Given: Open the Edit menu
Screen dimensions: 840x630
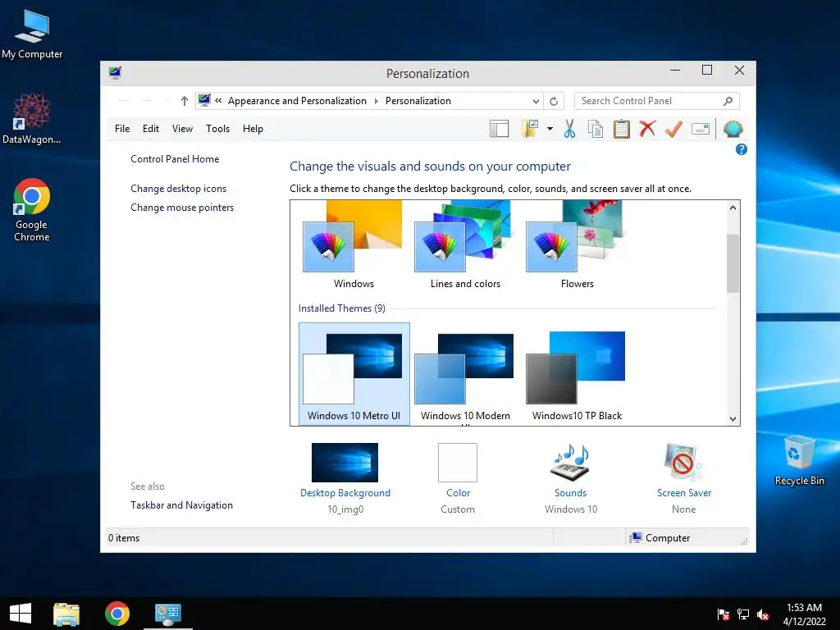Looking at the screenshot, I should coord(151,129).
